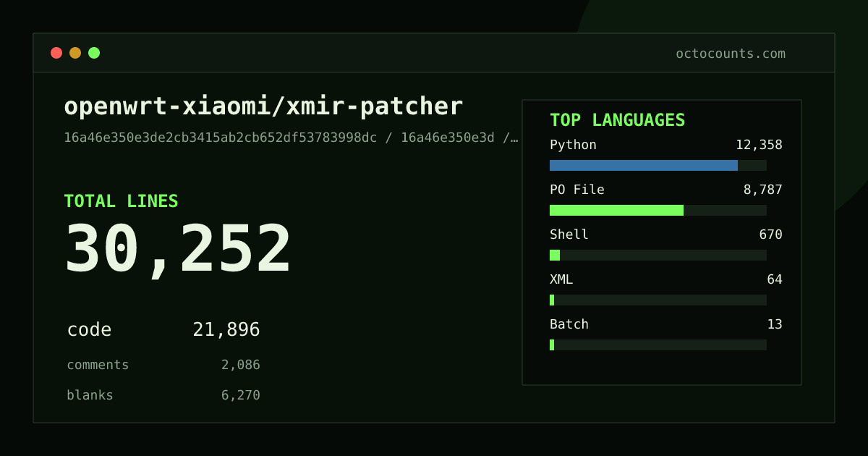This screenshot has height=456, width=868.
Task: Click the XML progress bar
Action: tap(658, 300)
